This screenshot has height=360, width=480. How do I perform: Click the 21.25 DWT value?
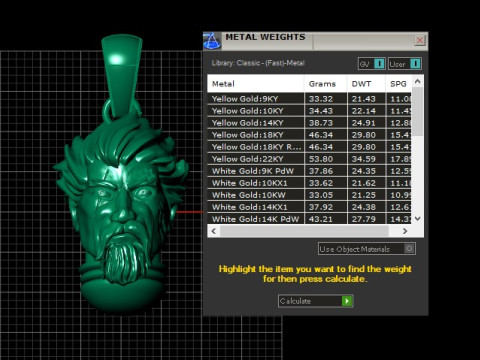tap(364, 195)
